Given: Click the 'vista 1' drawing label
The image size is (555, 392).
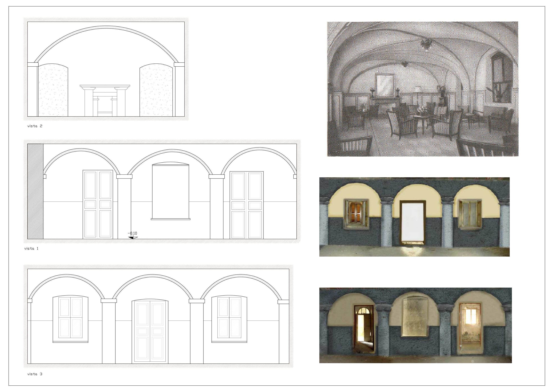Looking at the screenshot, I should click(x=31, y=249).
